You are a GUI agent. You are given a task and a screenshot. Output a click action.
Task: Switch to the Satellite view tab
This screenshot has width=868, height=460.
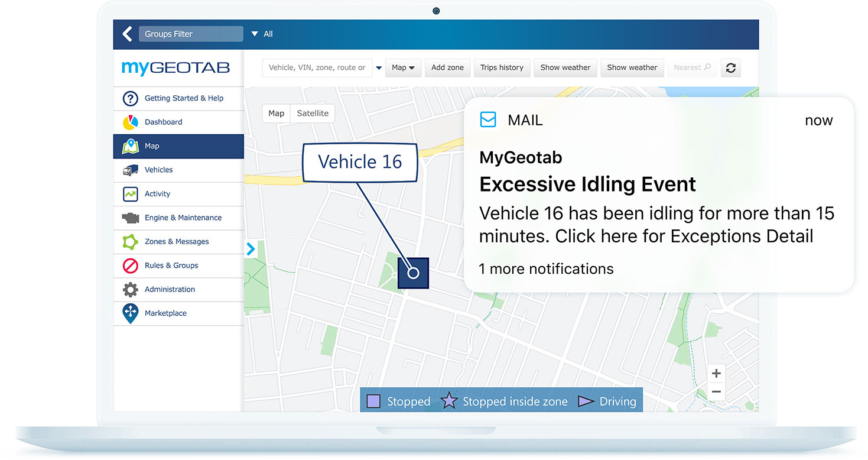tap(313, 114)
